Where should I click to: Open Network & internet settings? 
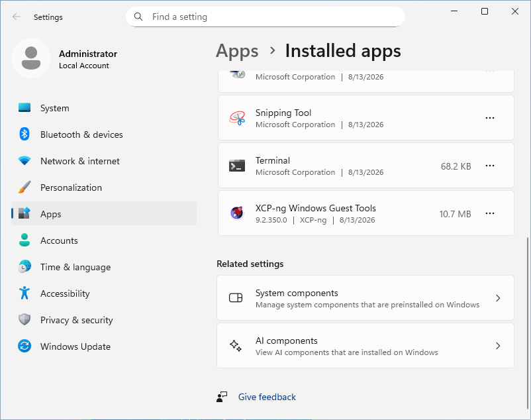[x=104, y=161]
